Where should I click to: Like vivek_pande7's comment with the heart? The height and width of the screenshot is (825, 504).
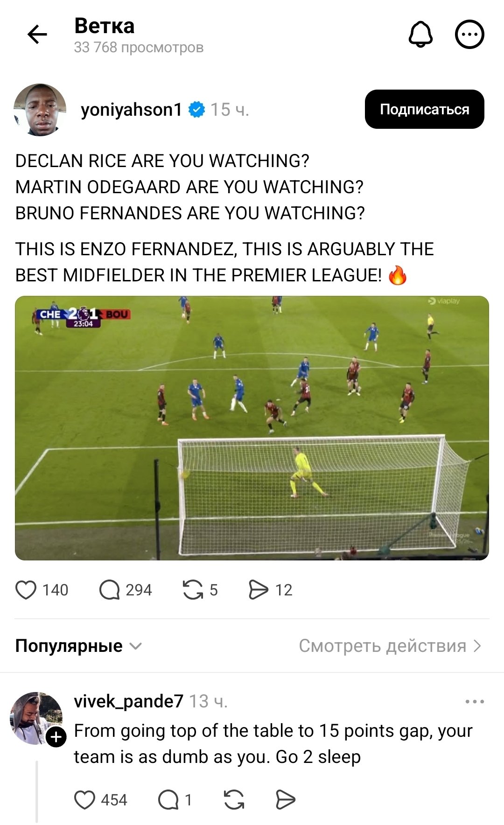(x=85, y=800)
